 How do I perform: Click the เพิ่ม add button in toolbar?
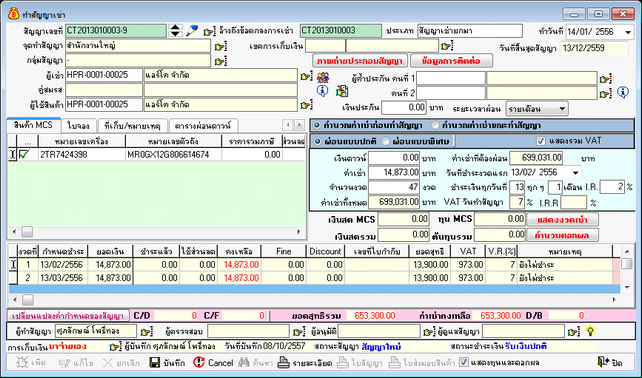(x=32, y=362)
